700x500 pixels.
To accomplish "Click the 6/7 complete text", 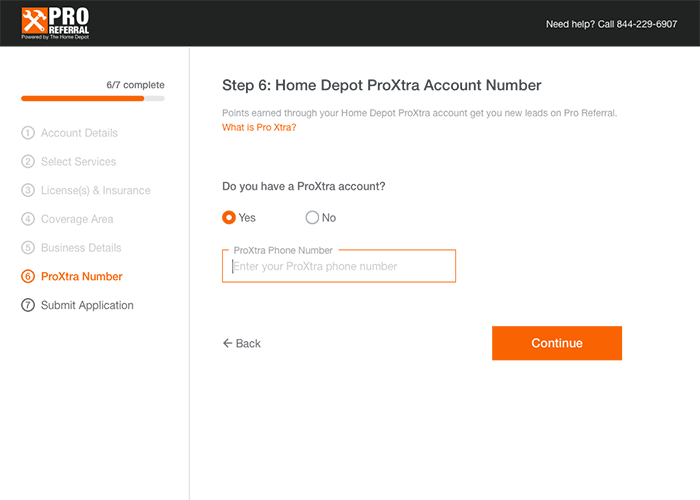I will (x=135, y=85).
